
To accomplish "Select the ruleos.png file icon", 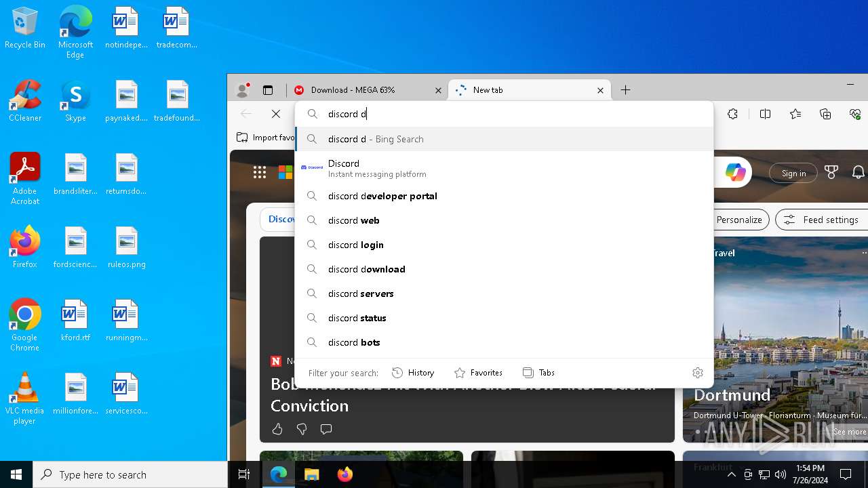I will (126, 248).
